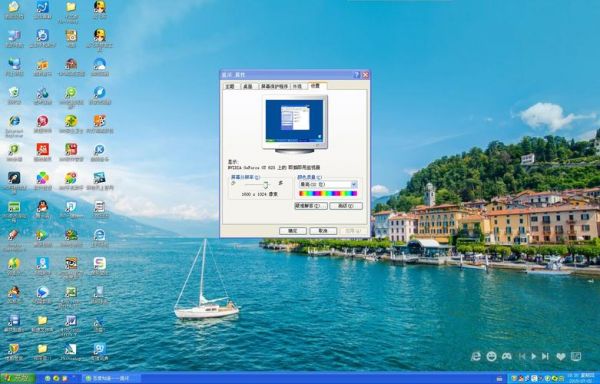Play next wallpaper with skip-forward control
600x384 pixels.
[x=545, y=356]
